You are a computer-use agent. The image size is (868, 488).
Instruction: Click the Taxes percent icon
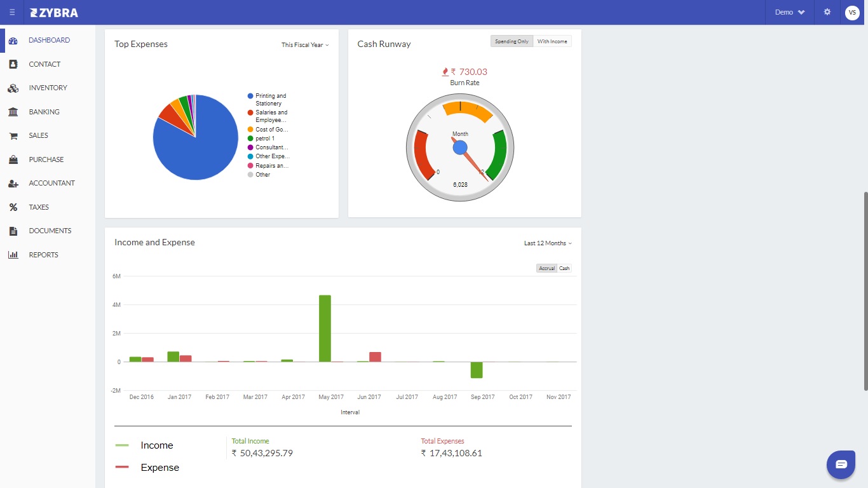tap(13, 207)
